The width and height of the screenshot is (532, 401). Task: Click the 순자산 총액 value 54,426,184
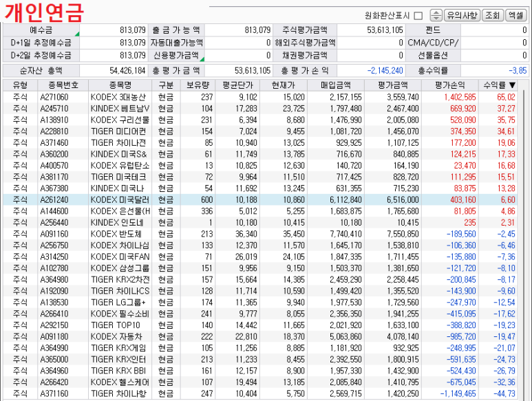coord(127,71)
